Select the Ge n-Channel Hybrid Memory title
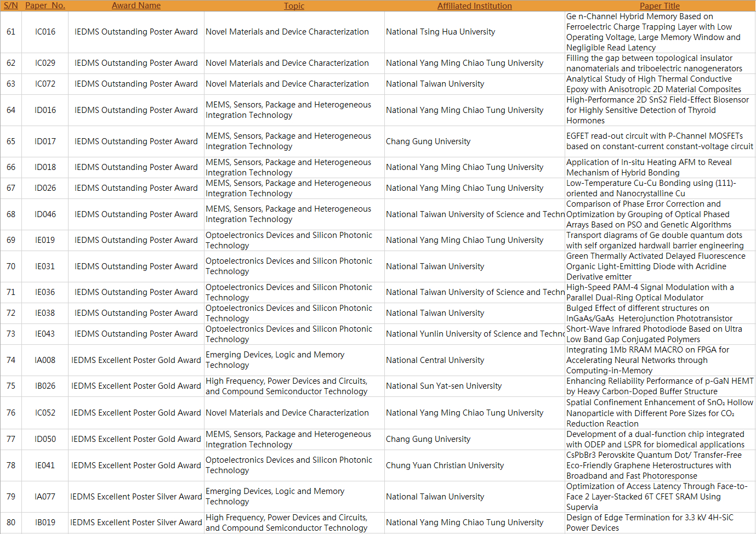This screenshot has width=756, height=534. pyautogui.click(x=660, y=32)
